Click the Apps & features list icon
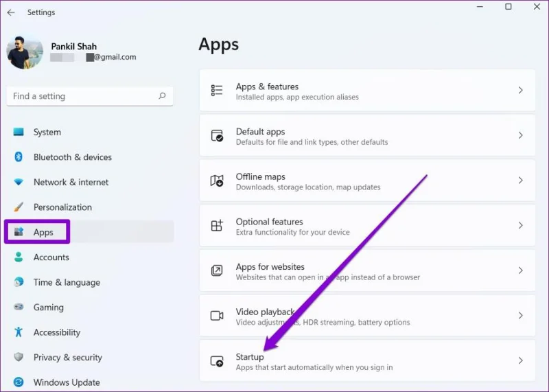 coord(217,91)
